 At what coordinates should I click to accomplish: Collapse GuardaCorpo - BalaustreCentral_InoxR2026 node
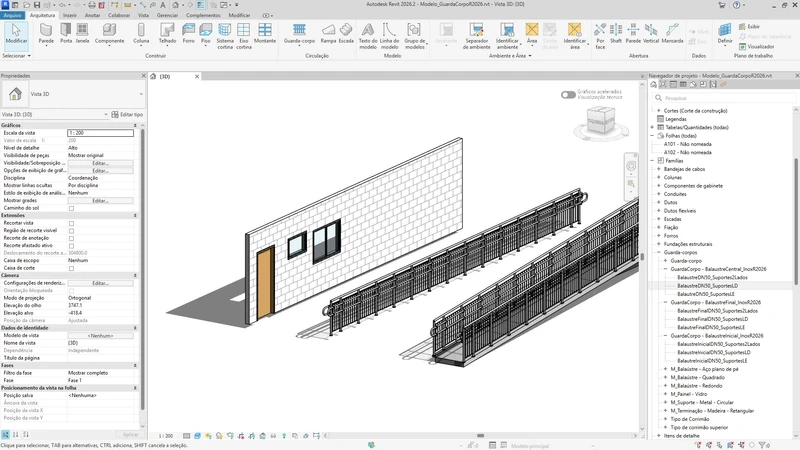click(x=665, y=269)
